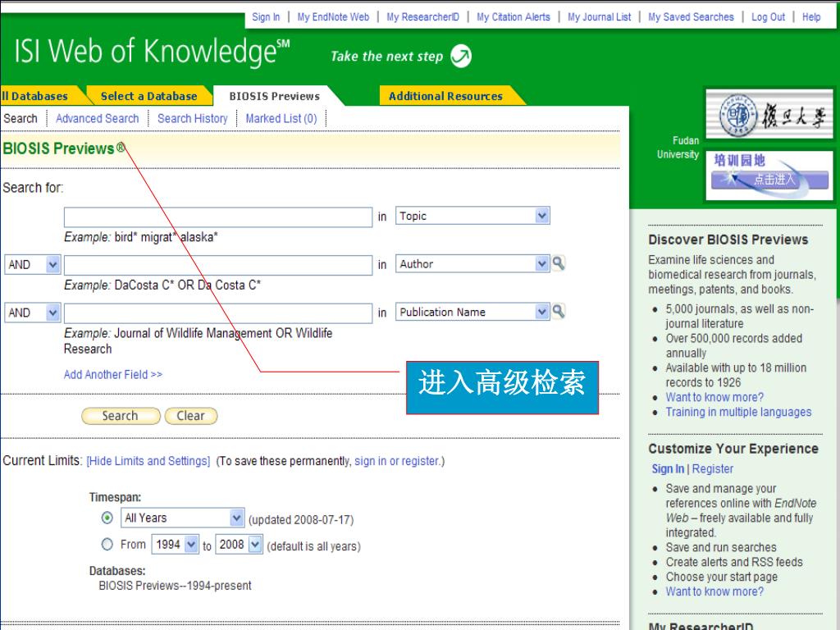This screenshot has height=630, width=840.
Task: Open My Citation Alerts link
Action: (514, 17)
